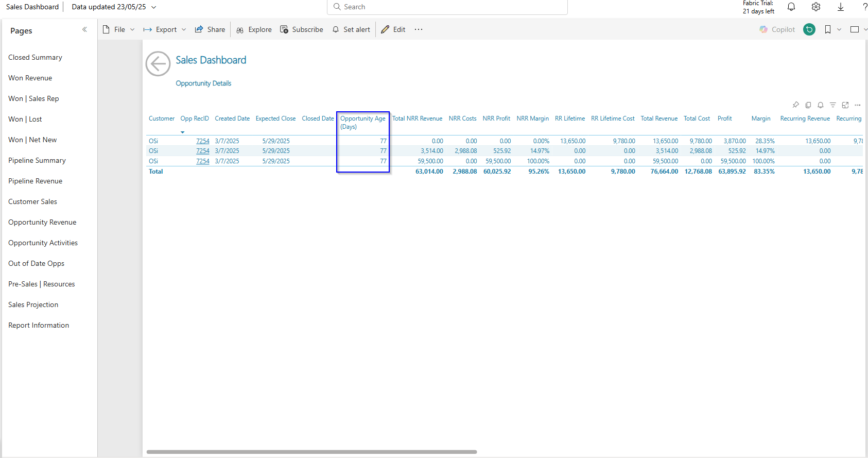Open the bookmark icon

pos(828,29)
